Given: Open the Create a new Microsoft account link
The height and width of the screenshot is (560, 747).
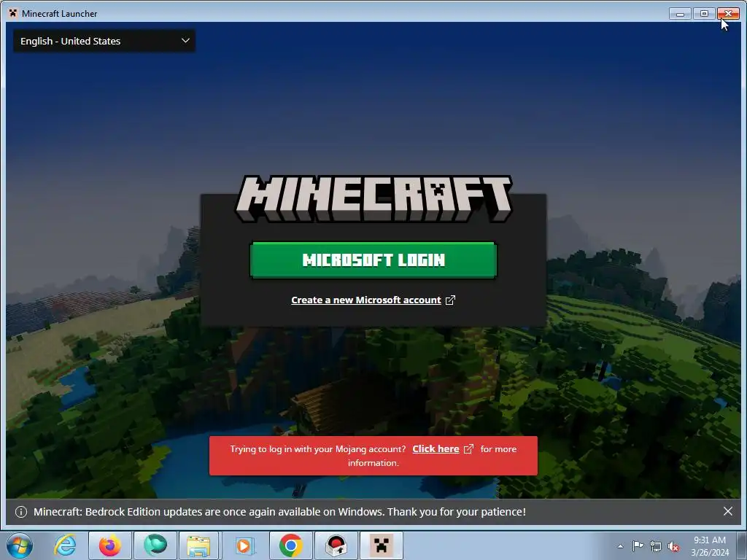Looking at the screenshot, I should [366, 300].
